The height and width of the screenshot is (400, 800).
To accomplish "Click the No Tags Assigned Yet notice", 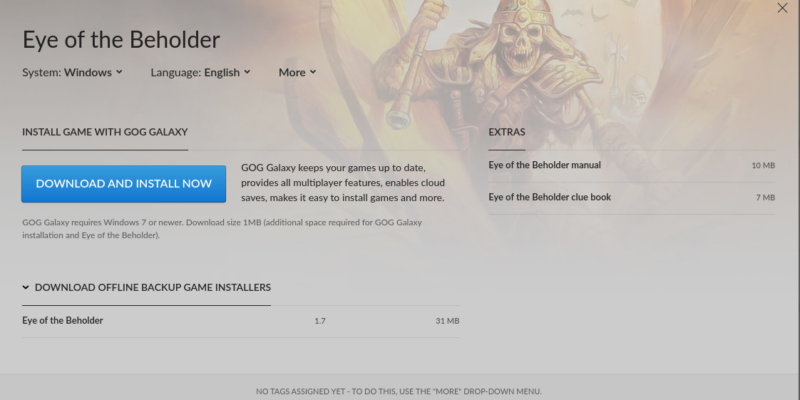I will coord(398,392).
